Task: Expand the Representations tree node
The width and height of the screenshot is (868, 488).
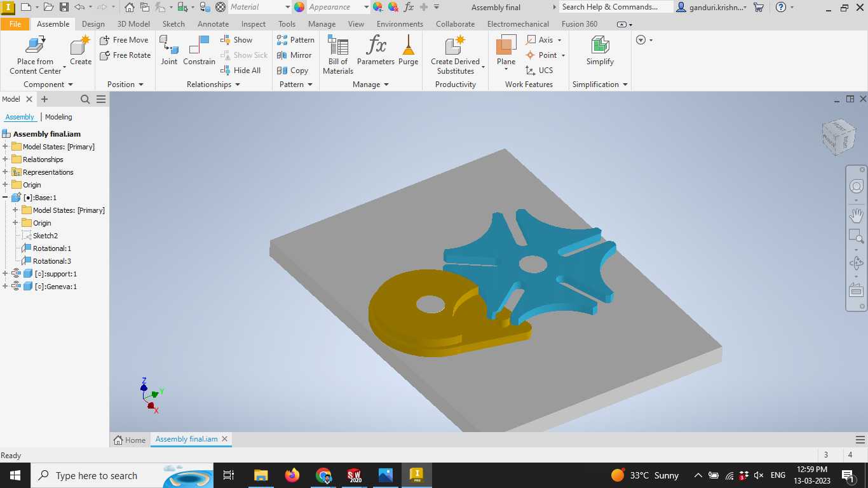Action: point(5,172)
